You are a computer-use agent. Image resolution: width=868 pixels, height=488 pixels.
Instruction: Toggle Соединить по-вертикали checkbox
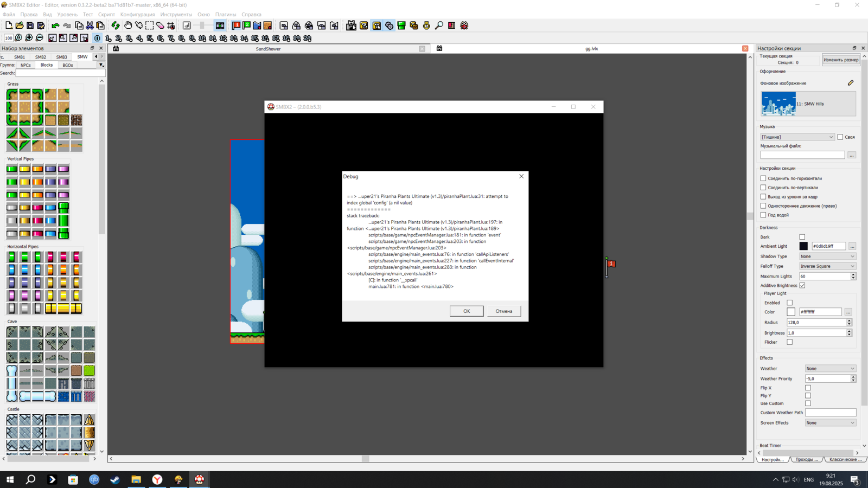pyautogui.click(x=763, y=188)
